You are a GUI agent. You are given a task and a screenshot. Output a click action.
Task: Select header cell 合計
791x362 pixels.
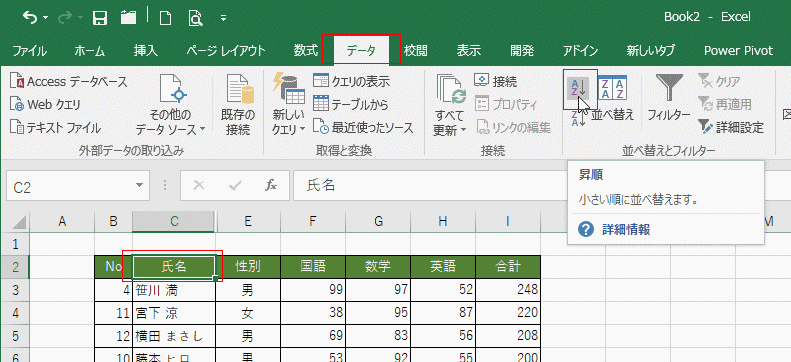pos(508,267)
